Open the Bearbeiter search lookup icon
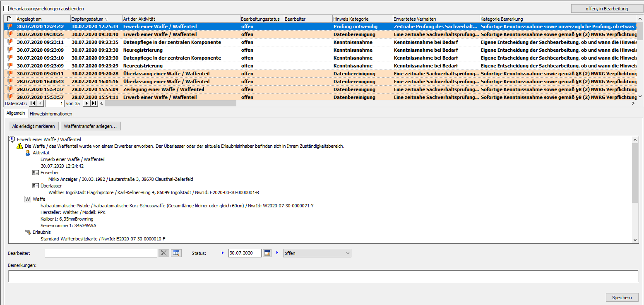The image size is (644, 305). [177, 253]
